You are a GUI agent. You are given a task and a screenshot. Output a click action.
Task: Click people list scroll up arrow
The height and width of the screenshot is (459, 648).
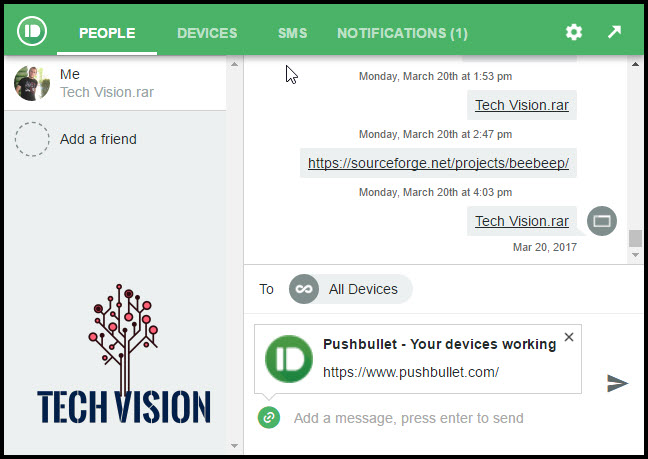click(234, 64)
